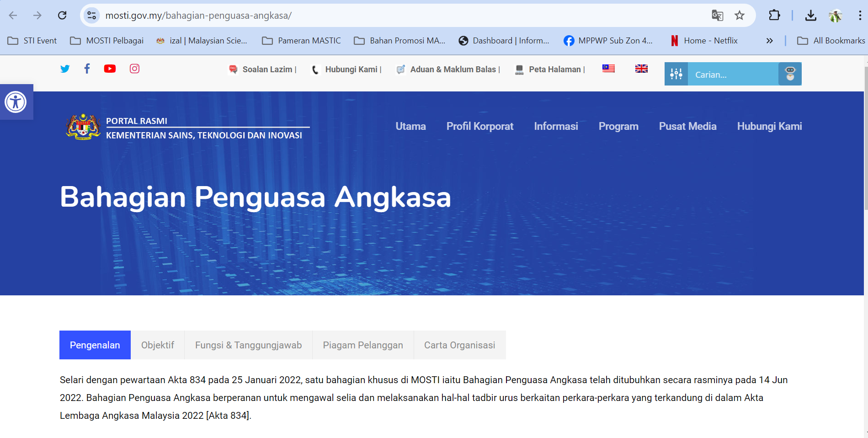Bookmark this page with star icon

click(x=740, y=16)
